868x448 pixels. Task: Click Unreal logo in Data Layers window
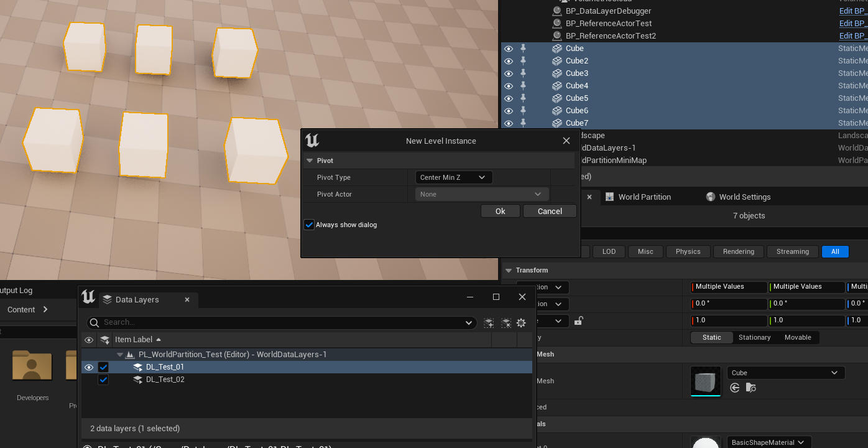88,297
